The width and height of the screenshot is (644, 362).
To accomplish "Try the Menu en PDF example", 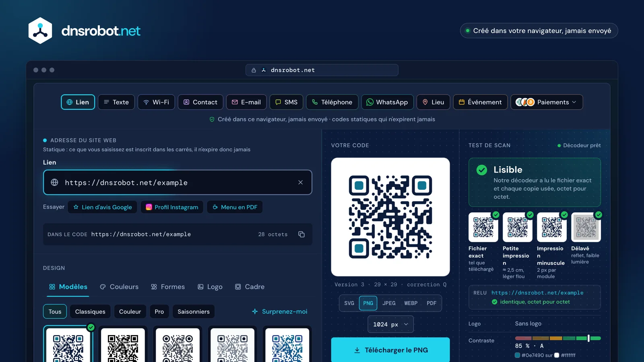I will (x=235, y=207).
